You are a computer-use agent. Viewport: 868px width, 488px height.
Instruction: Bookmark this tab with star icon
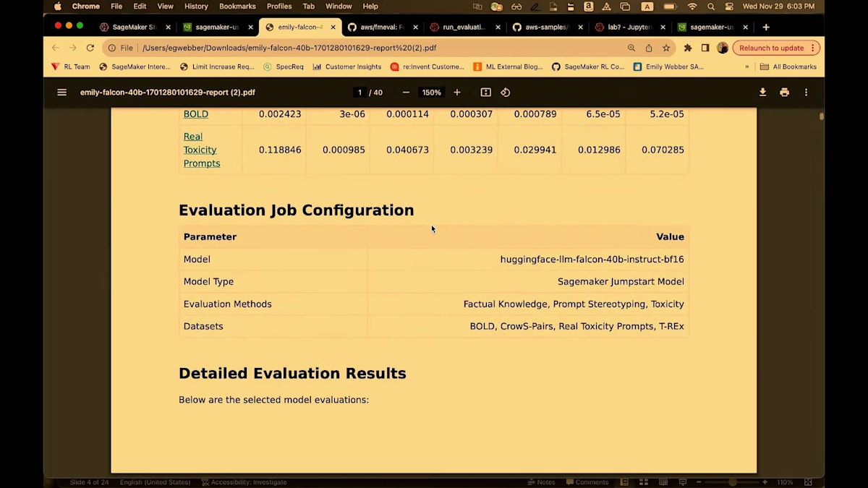[666, 48]
